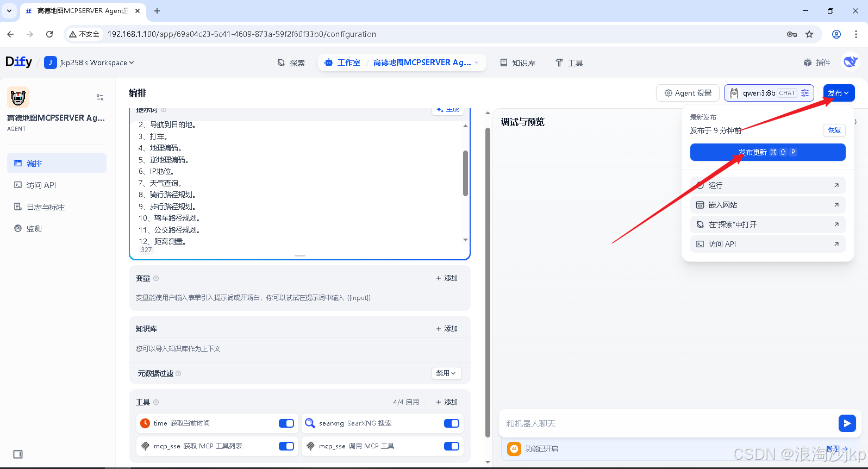
Task: Open Chrome tab search dropdown arrow
Action: (x=9, y=11)
